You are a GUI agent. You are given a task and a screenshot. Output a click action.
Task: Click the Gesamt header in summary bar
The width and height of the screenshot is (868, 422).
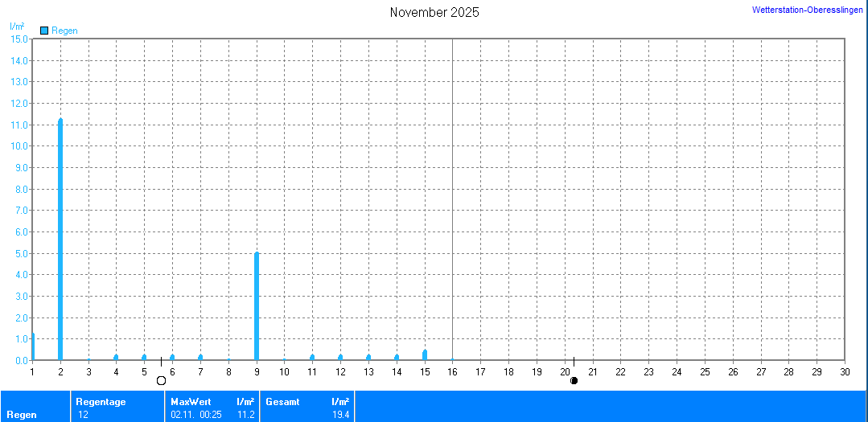pyautogui.click(x=282, y=402)
